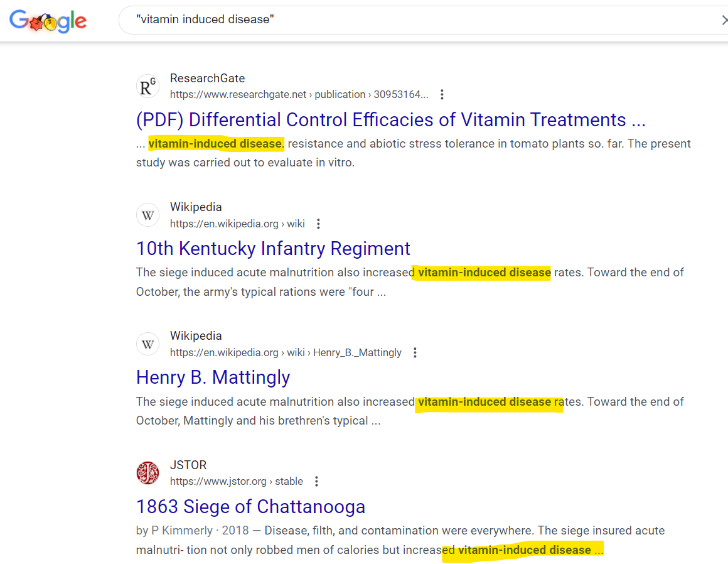The height and width of the screenshot is (564, 728).
Task: Open the Henry B. Mattingly link
Action: click(x=213, y=377)
